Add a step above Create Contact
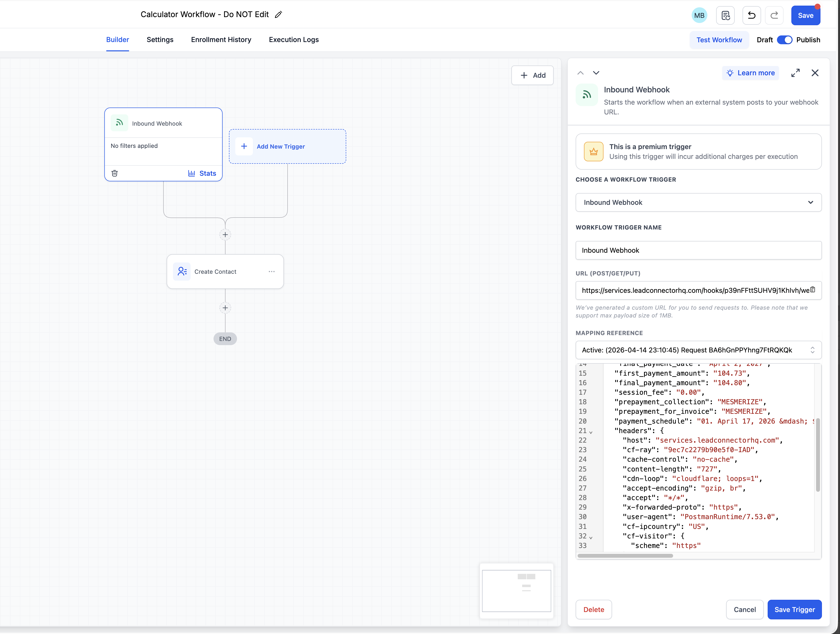Screen dimensions: 840x634 click(x=225, y=235)
